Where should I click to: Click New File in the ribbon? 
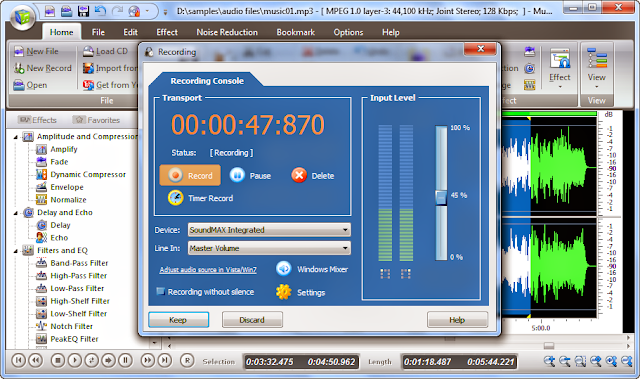tap(36, 51)
